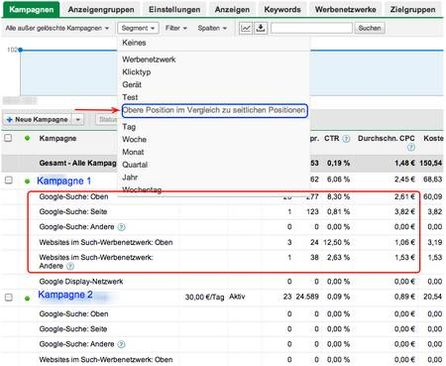This screenshot has height=366, width=446.
Task: Click Google Display-Netzwerk row label
Action: (81, 282)
